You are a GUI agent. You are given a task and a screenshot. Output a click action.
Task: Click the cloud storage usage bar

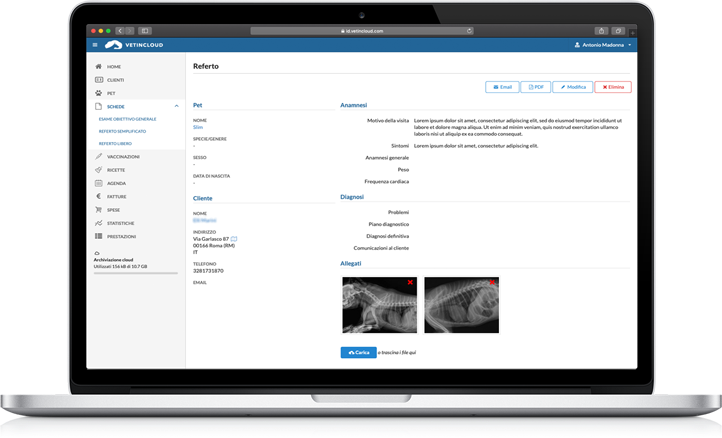pyautogui.click(x=136, y=273)
